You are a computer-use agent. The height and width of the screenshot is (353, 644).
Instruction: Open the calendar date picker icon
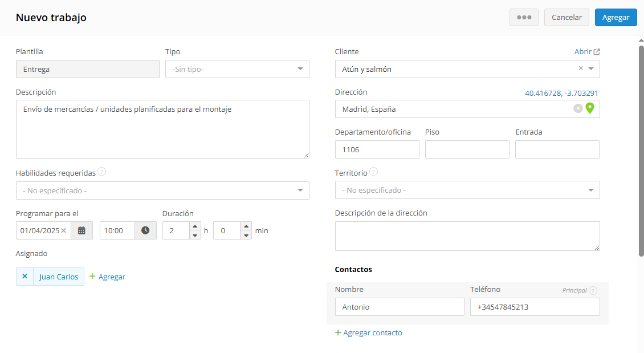(x=81, y=230)
